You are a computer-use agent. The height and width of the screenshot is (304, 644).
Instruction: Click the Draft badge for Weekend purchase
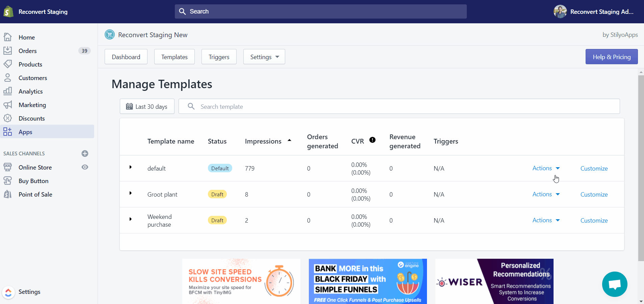[217, 220]
